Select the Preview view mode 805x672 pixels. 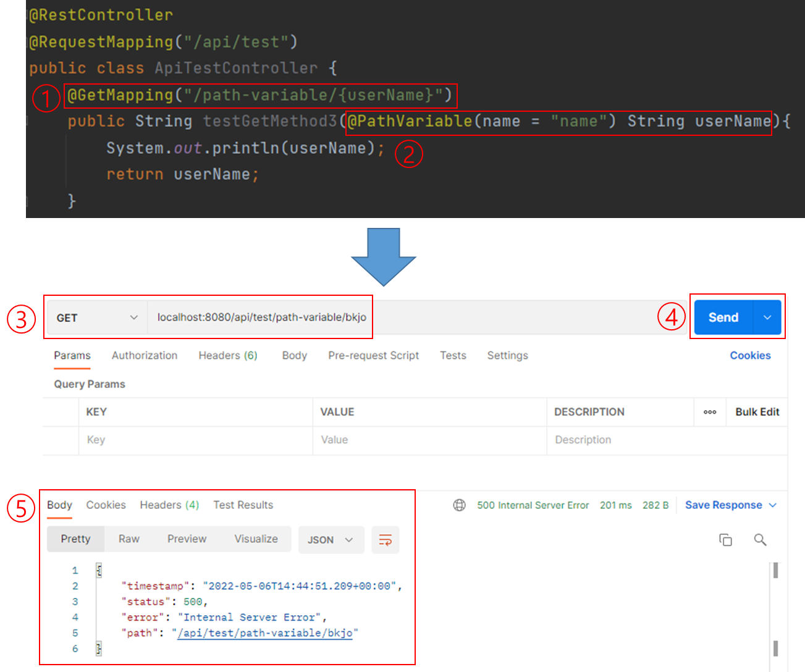187,539
